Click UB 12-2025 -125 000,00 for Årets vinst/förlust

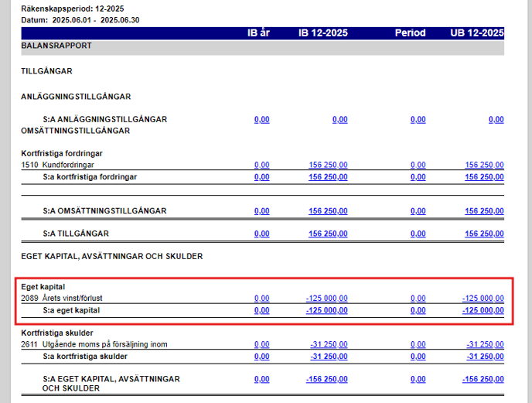pyautogui.click(x=483, y=298)
